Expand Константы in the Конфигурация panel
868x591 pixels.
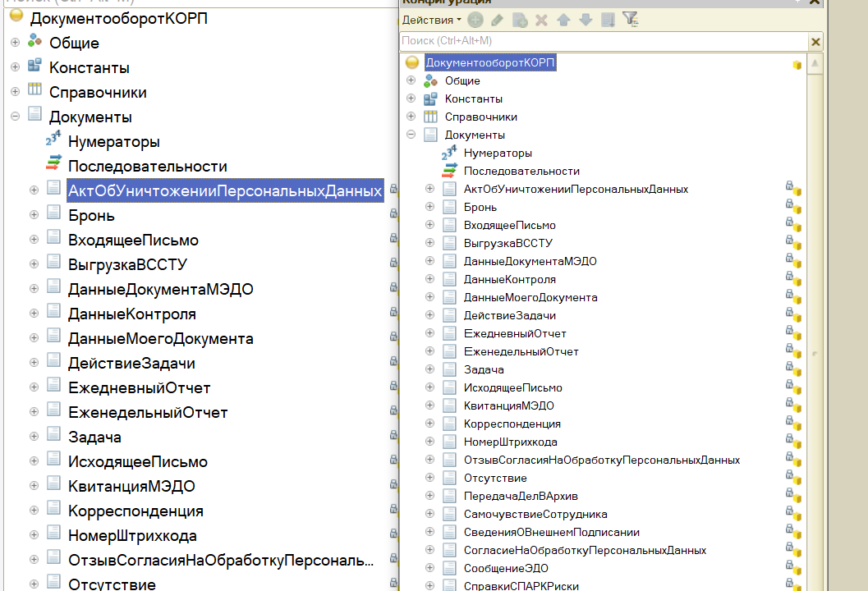pos(411,98)
